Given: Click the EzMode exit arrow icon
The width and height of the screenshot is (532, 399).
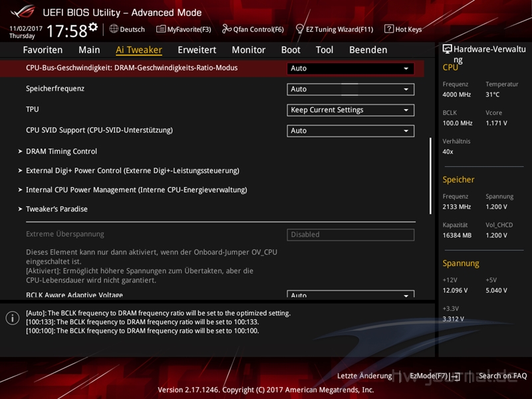Looking at the screenshot, I should point(456,376).
